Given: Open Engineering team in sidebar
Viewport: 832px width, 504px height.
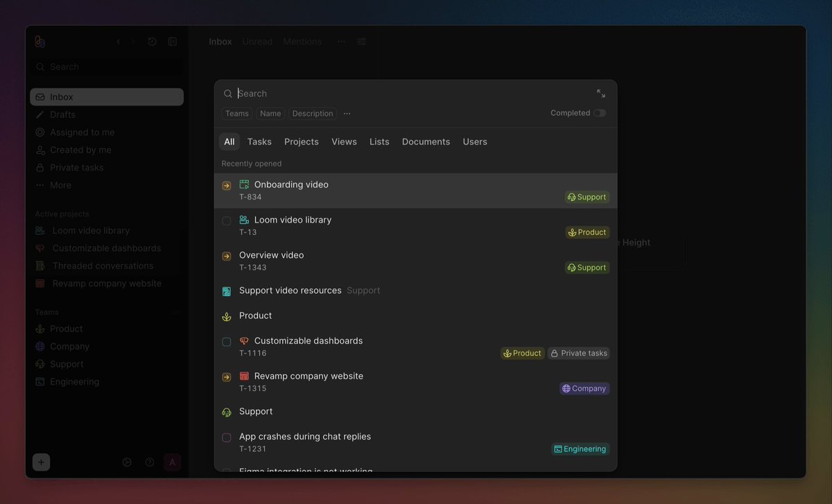Looking at the screenshot, I should tap(107, 382).
